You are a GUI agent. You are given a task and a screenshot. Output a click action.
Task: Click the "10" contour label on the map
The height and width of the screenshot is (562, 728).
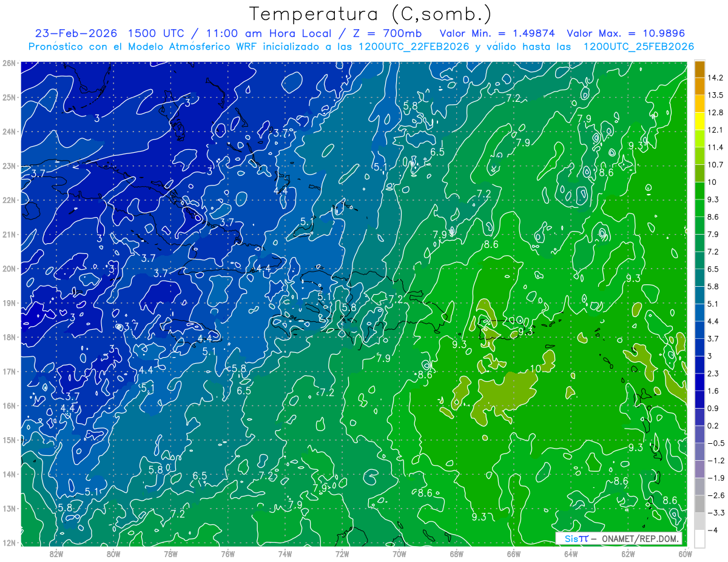[x=536, y=369]
